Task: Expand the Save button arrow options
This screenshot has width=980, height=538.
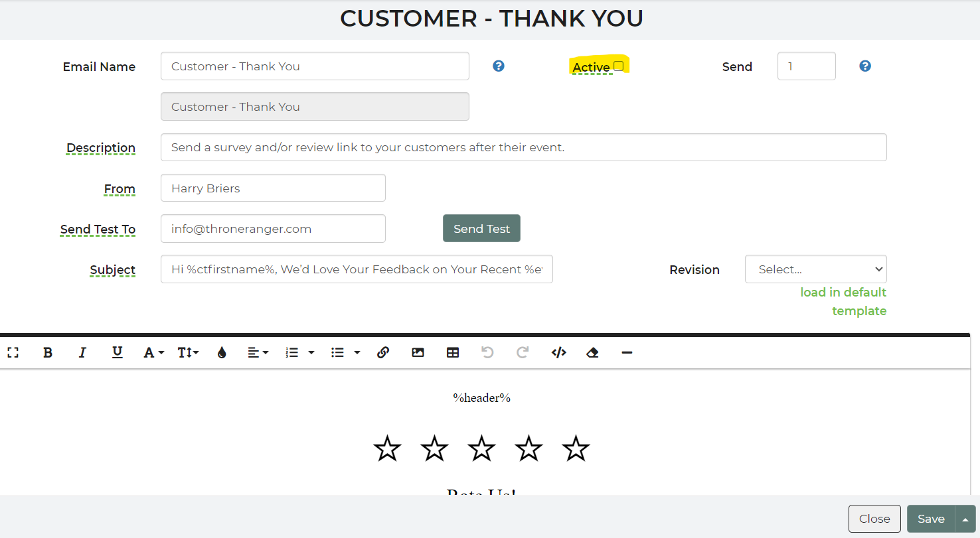Action: pos(965,519)
